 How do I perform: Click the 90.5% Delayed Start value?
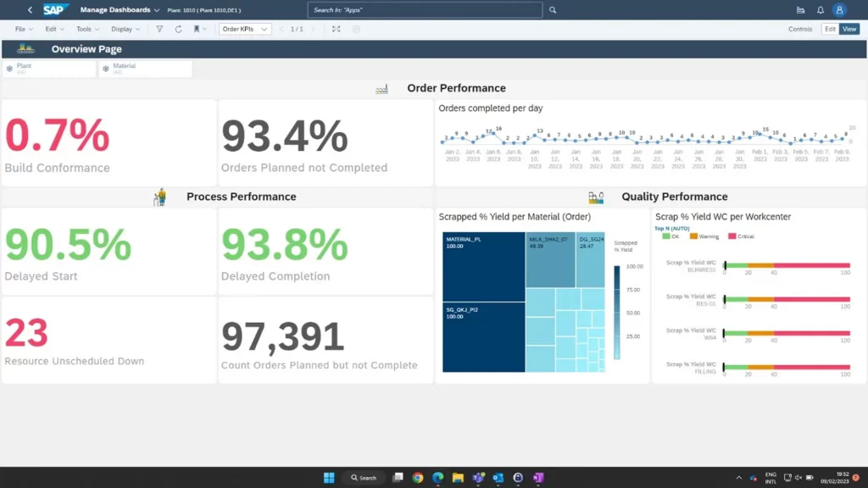pyautogui.click(x=68, y=245)
